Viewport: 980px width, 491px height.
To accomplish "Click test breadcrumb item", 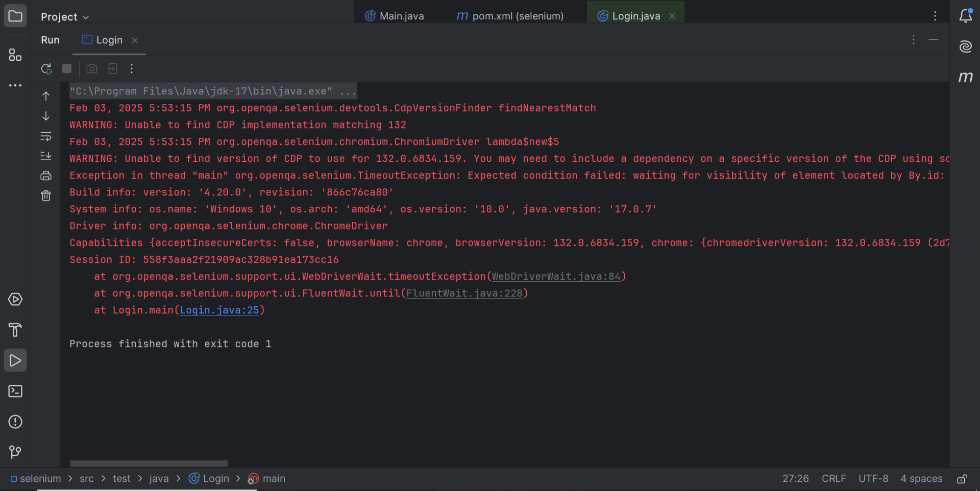I will (121, 479).
